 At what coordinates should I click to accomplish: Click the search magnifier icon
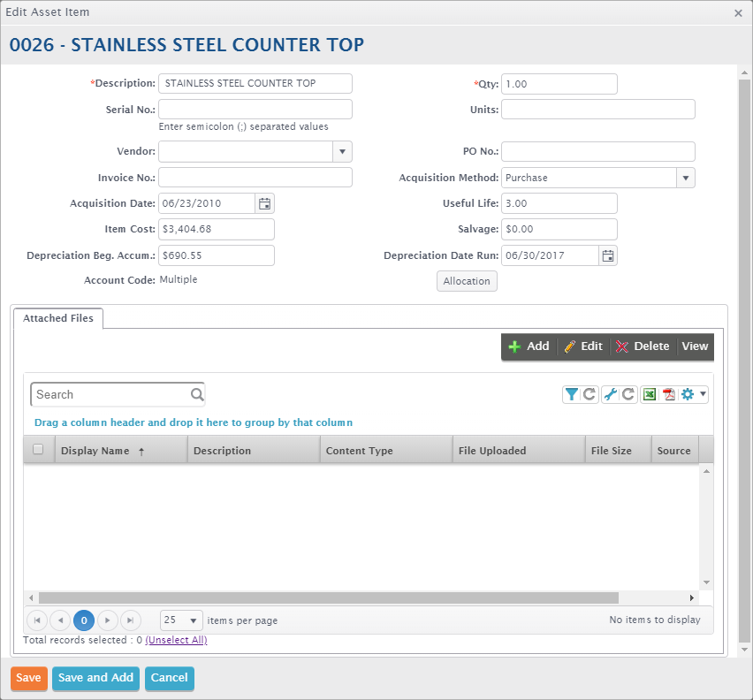pyautogui.click(x=196, y=394)
